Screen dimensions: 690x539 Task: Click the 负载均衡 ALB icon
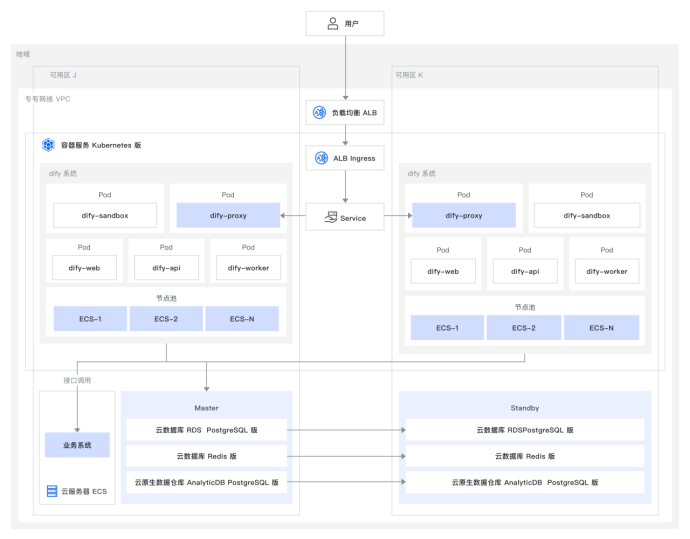[x=320, y=113]
